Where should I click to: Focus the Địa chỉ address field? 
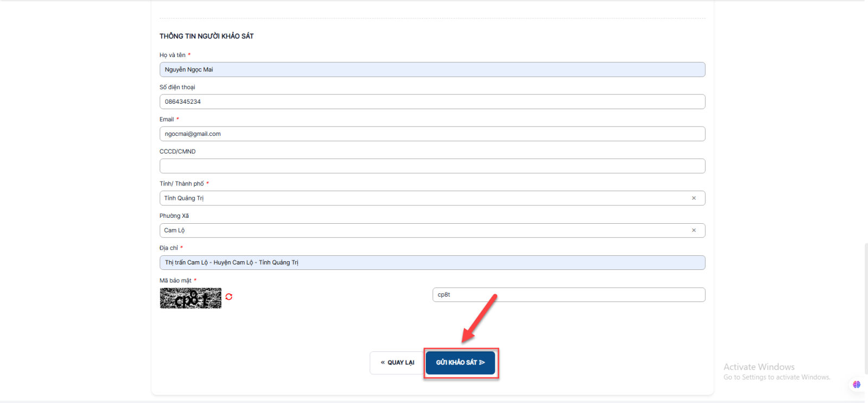click(432, 262)
